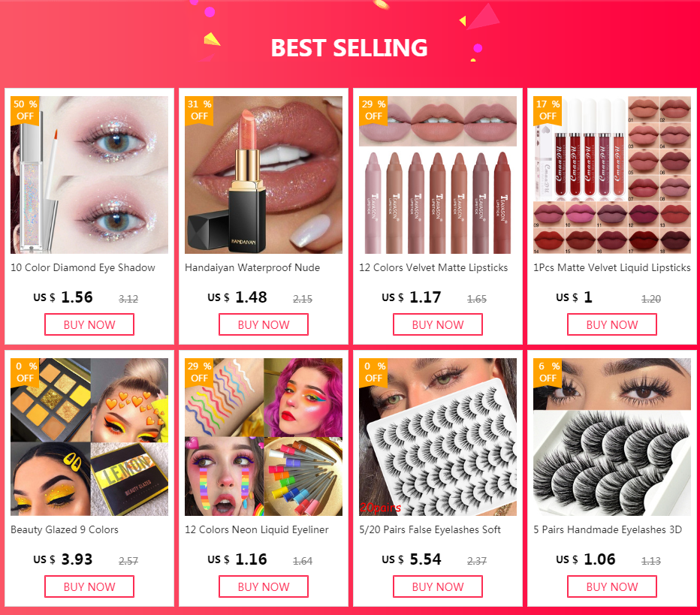The width and height of the screenshot is (700, 615).
Task: Open the Beauty Glazed Lemon palette image
Action: pyautogui.click(x=89, y=437)
